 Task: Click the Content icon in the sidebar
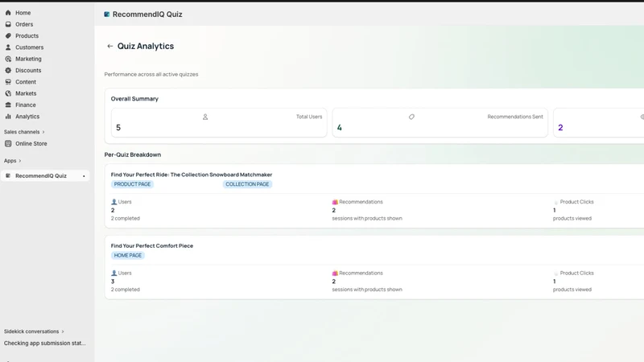pyautogui.click(x=8, y=82)
